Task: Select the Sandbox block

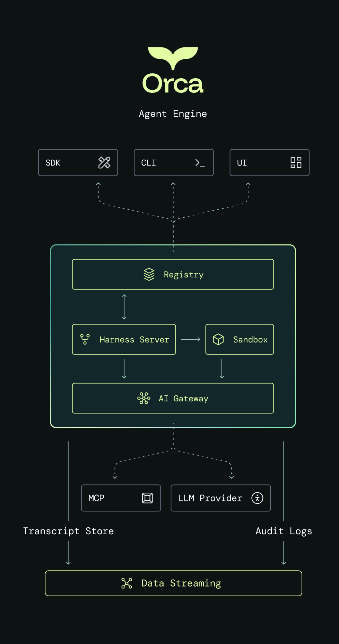Action: [x=240, y=339]
